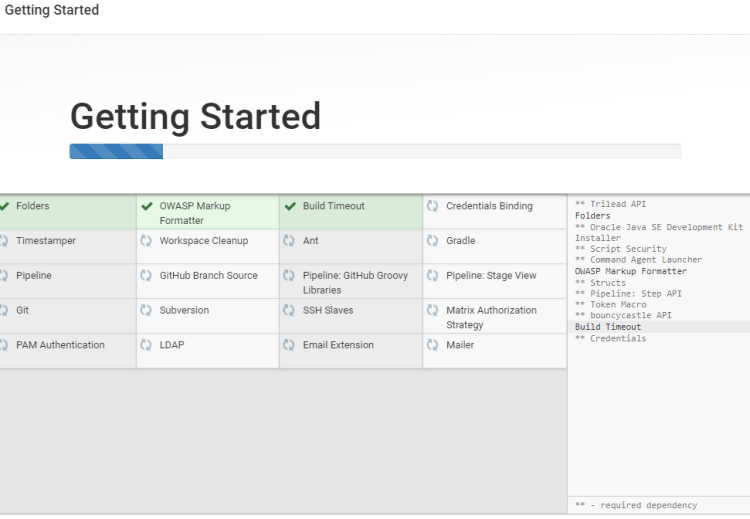This screenshot has height=519, width=750.
Task: Click the Workspace Cleanup plugin label
Action: pyautogui.click(x=204, y=241)
